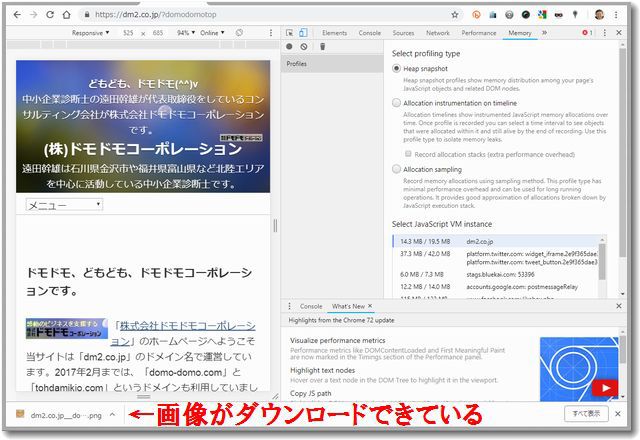Select accounts.google.com postmessageRelay instance
Viewport: 640px width, 440px height.
coord(495,287)
